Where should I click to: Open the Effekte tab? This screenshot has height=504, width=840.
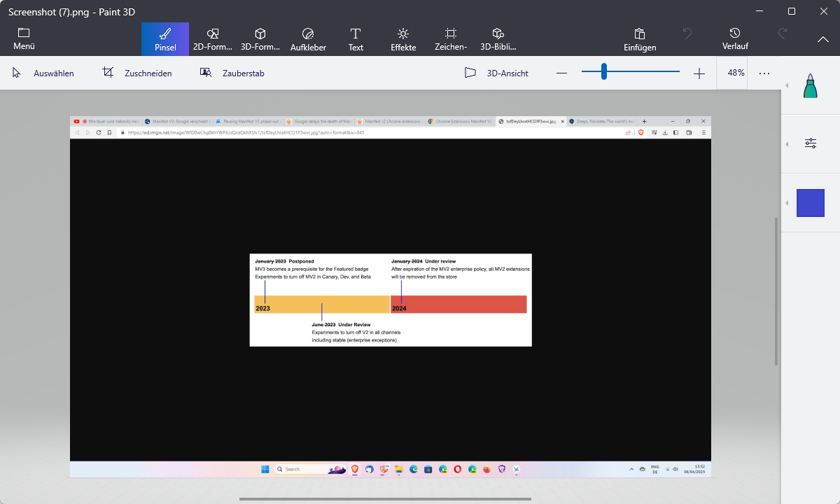[403, 39]
